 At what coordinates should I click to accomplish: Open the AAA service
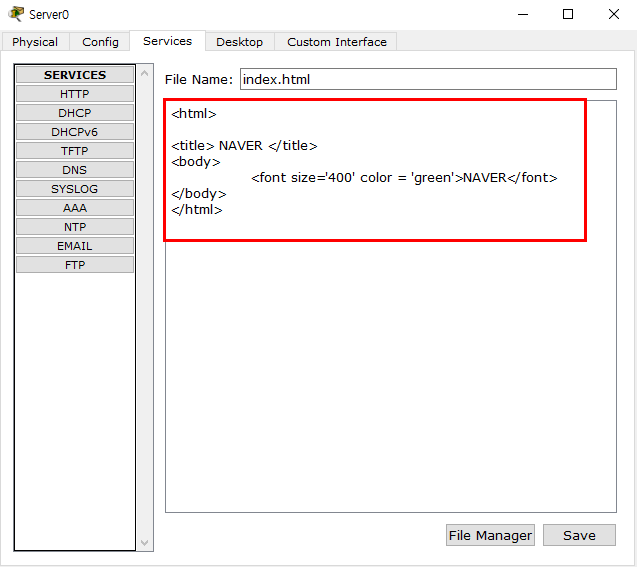pos(75,208)
